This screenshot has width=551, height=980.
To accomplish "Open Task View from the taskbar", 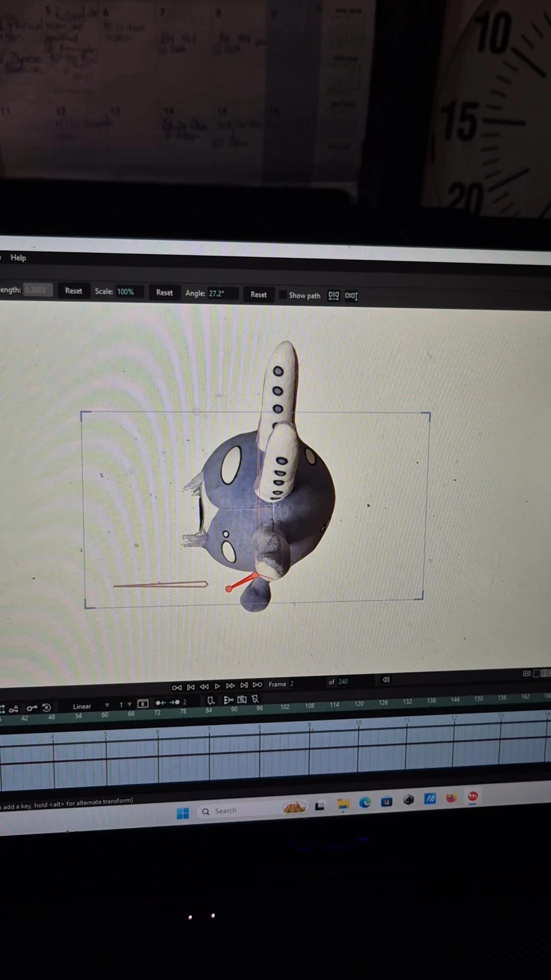I will 320,806.
